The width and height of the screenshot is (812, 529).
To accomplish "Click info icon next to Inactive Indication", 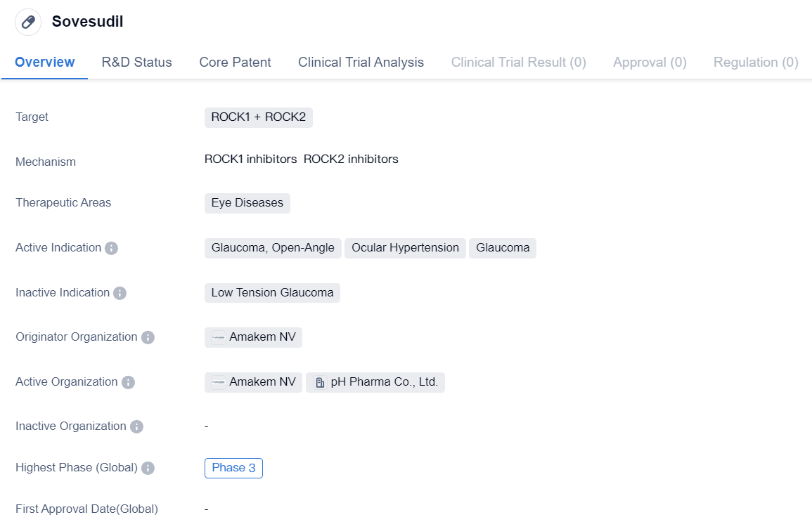I will click(120, 293).
